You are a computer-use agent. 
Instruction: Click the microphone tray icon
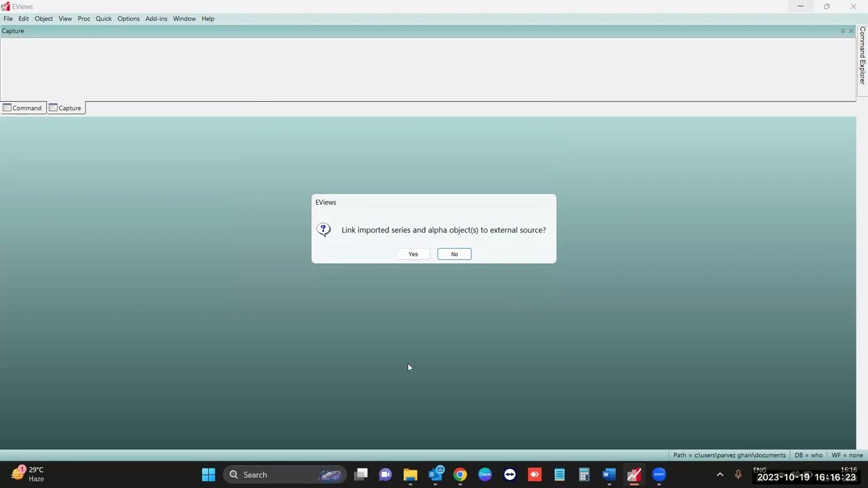(738, 474)
